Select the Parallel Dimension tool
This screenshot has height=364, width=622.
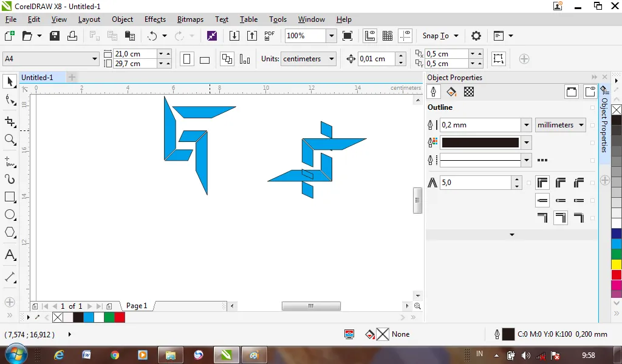coord(10,277)
